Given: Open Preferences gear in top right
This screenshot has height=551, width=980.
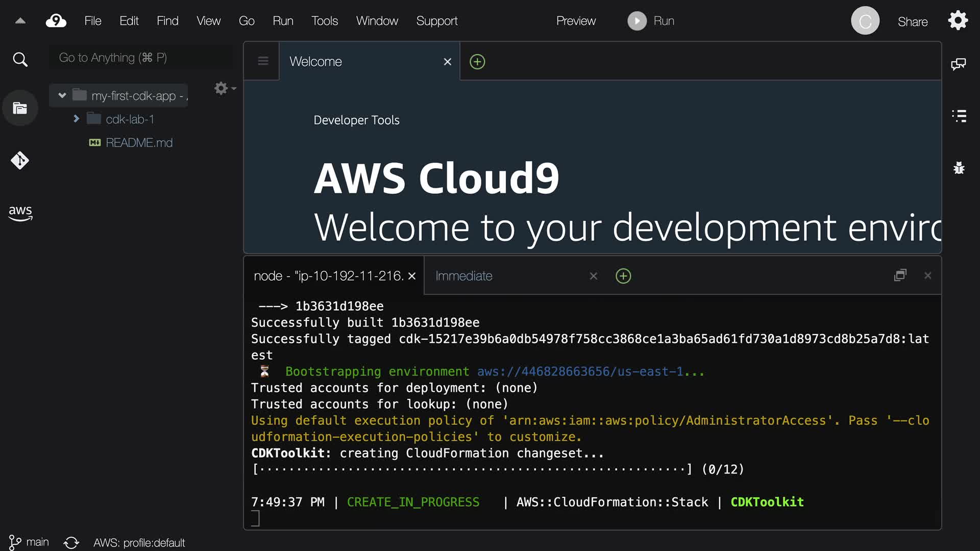Looking at the screenshot, I should coord(958,21).
